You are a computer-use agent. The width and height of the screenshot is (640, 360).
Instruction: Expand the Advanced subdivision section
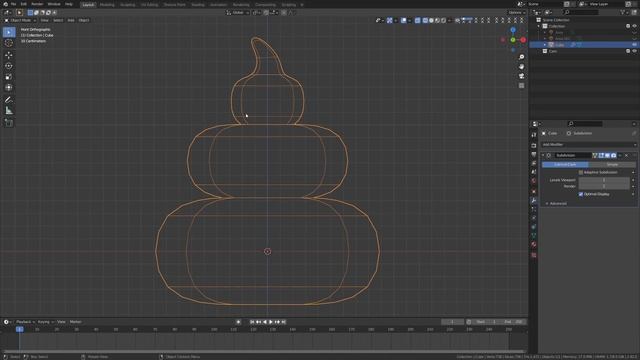tap(558, 204)
